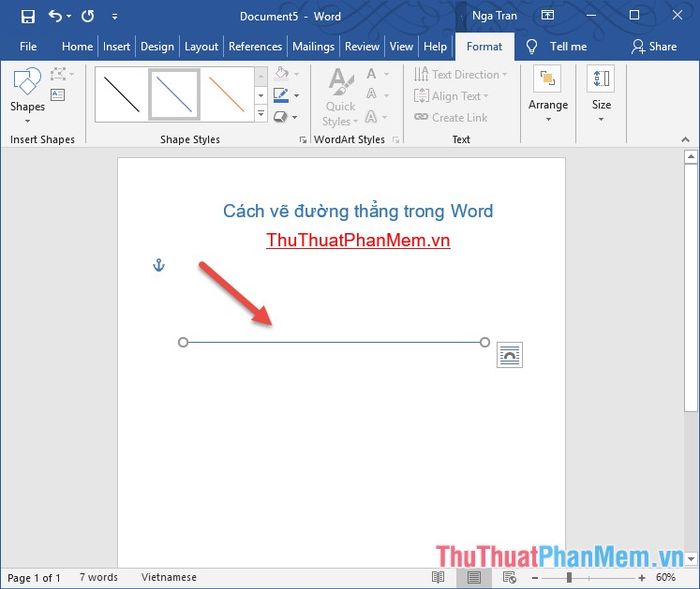Screen dimensions: 700x589
Task: Open the Design tab
Action: coord(157,46)
